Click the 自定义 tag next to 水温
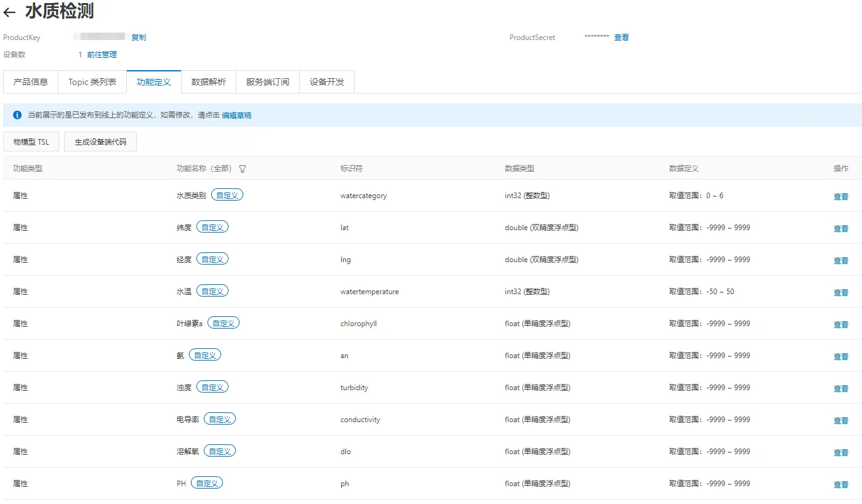 click(212, 291)
